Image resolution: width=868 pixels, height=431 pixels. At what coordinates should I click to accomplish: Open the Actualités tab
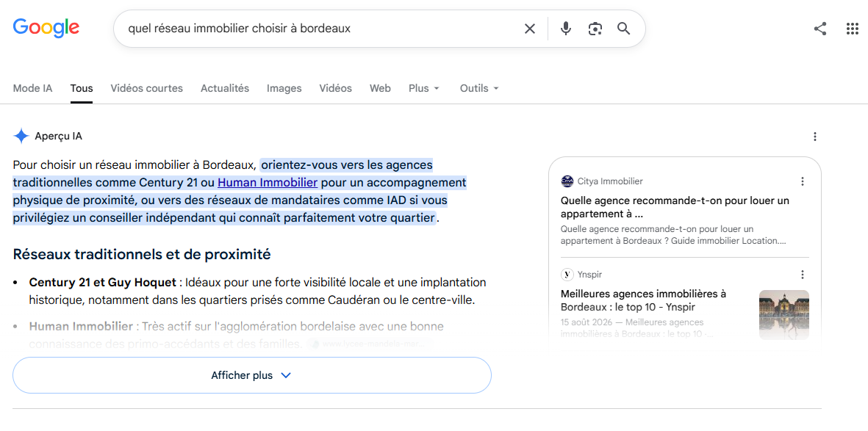pos(225,89)
